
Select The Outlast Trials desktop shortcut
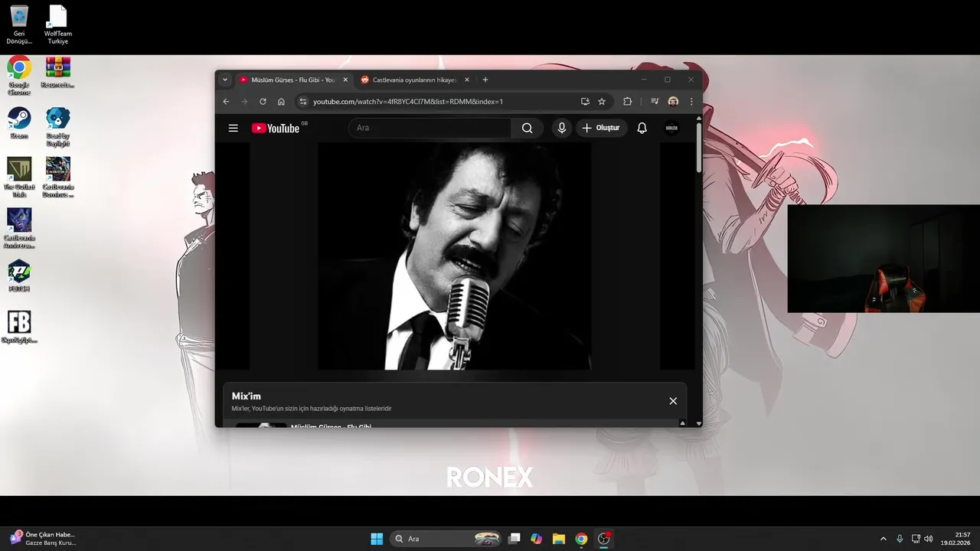click(19, 178)
